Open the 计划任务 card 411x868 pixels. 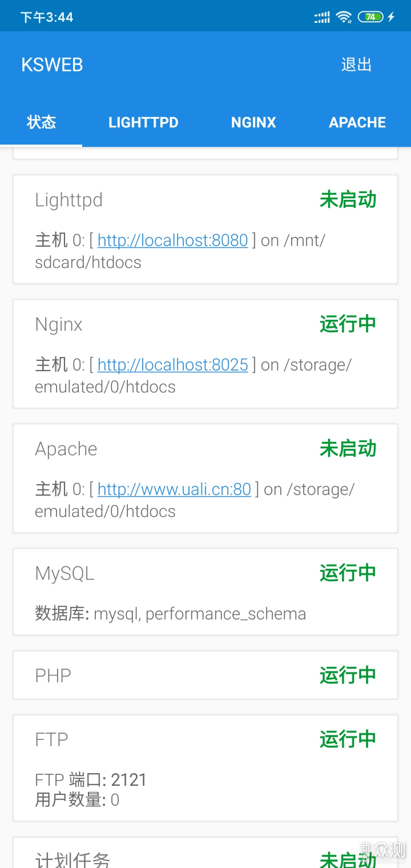click(205, 853)
